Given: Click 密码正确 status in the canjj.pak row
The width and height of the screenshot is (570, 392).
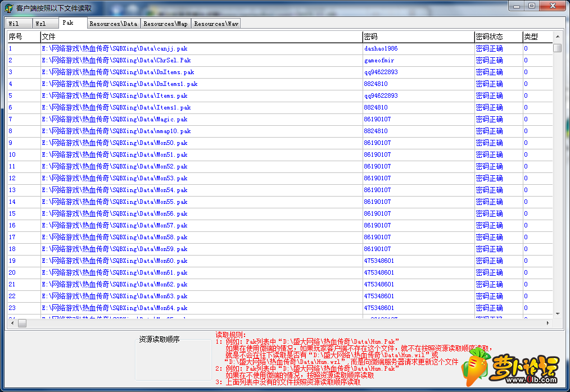Looking at the screenshot, I should click(x=489, y=48).
